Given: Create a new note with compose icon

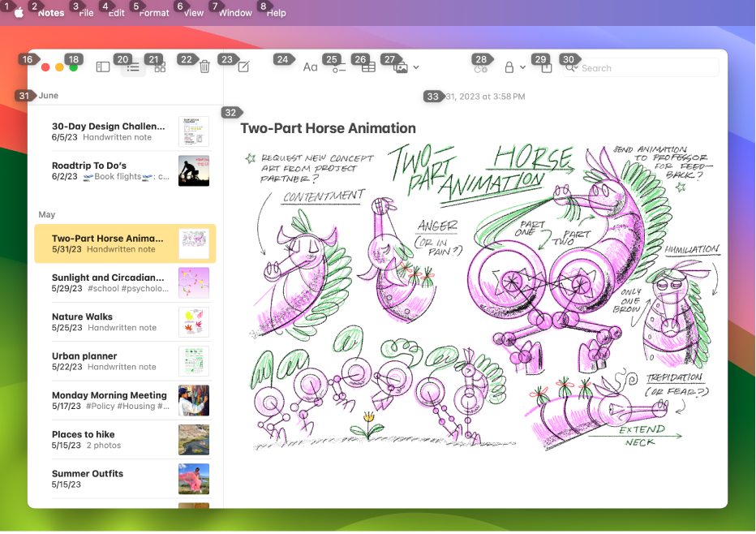Looking at the screenshot, I should (x=244, y=67).
